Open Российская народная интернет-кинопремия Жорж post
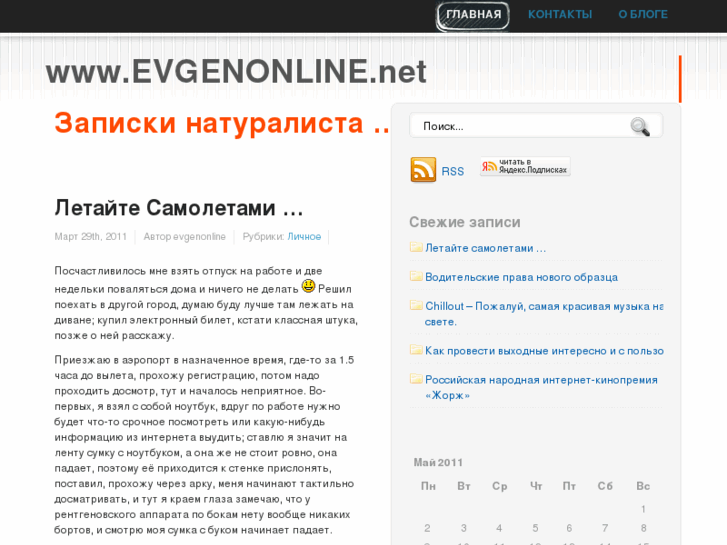Viewport: 727px width, 545px height. tap(541, 387)
